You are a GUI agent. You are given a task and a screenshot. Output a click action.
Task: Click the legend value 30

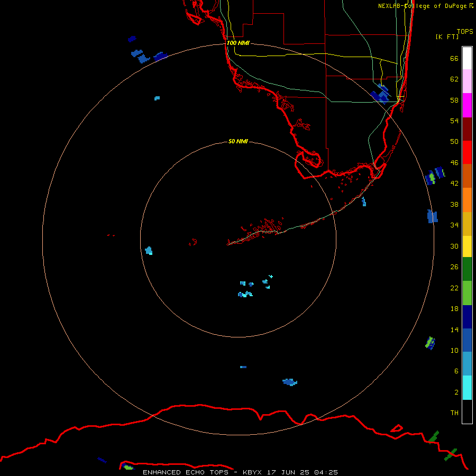pyautogui.click(x=454, y=246)
